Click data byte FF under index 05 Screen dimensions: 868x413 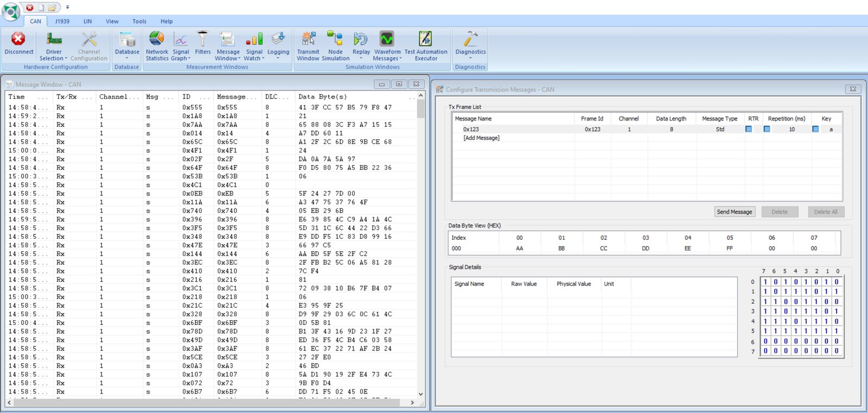pos(730,249)
